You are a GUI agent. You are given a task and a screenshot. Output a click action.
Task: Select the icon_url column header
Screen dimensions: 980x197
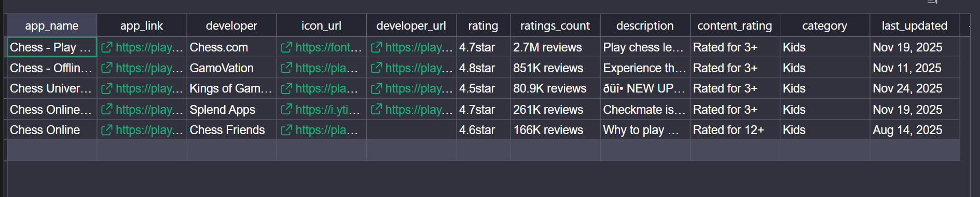(x=321, y=25)
